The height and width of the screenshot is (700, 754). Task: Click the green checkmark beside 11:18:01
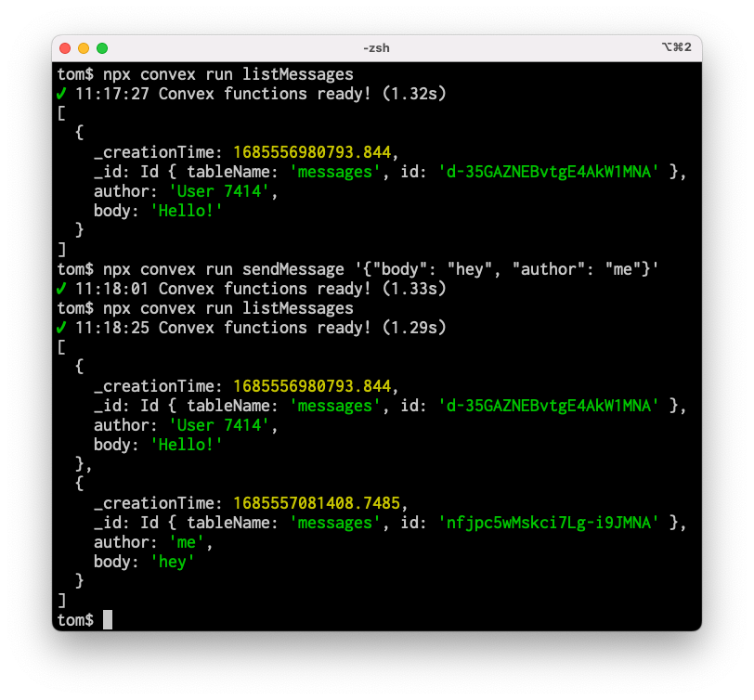click(x=61, y=289)
